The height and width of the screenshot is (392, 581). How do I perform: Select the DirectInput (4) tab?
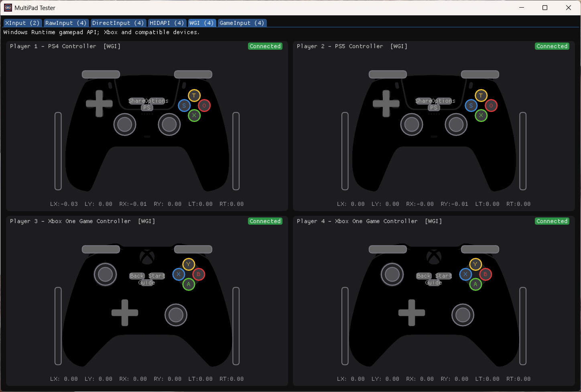click(x=118, y=23)
